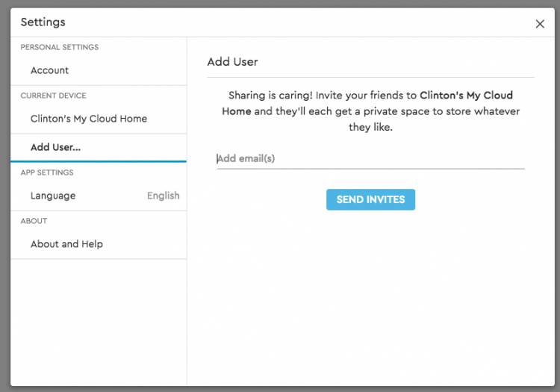Click the CURRENT DEVICE section label
Viewport: 560px width, 392px height.
(x=53, y=96)
